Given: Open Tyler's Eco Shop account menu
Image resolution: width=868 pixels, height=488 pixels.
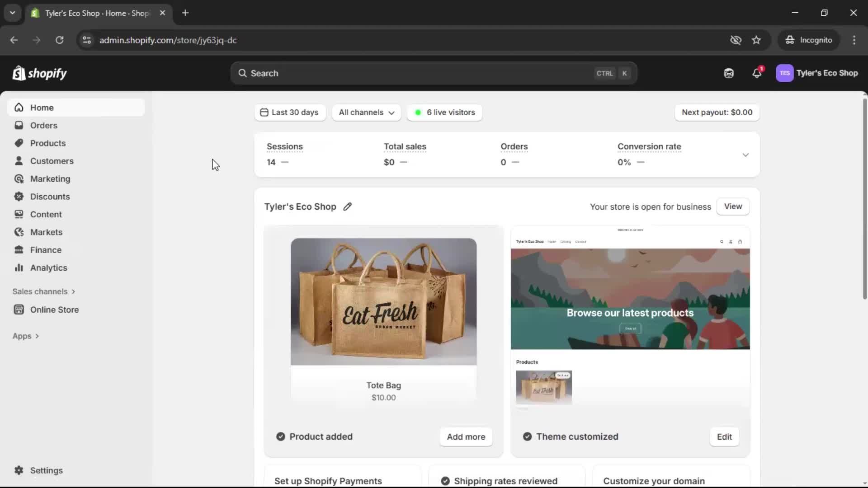Looking at the screenshot, I should (x=817, y=73).
